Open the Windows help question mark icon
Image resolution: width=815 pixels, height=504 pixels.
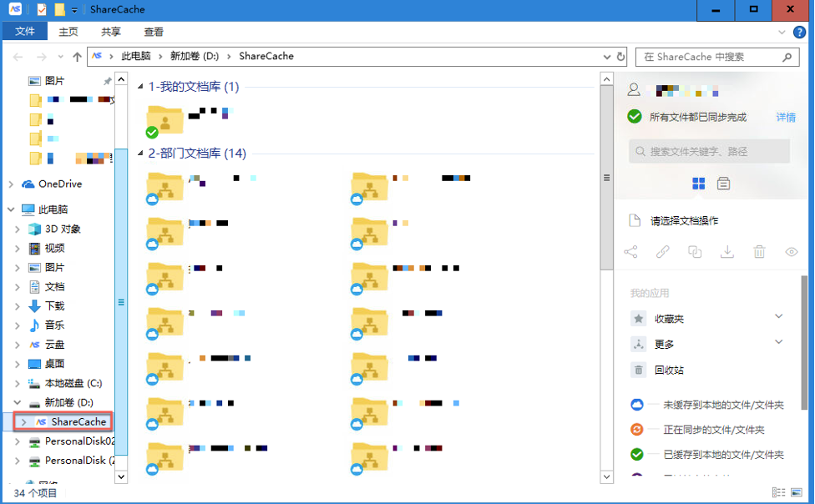click(x=799, y=32)
